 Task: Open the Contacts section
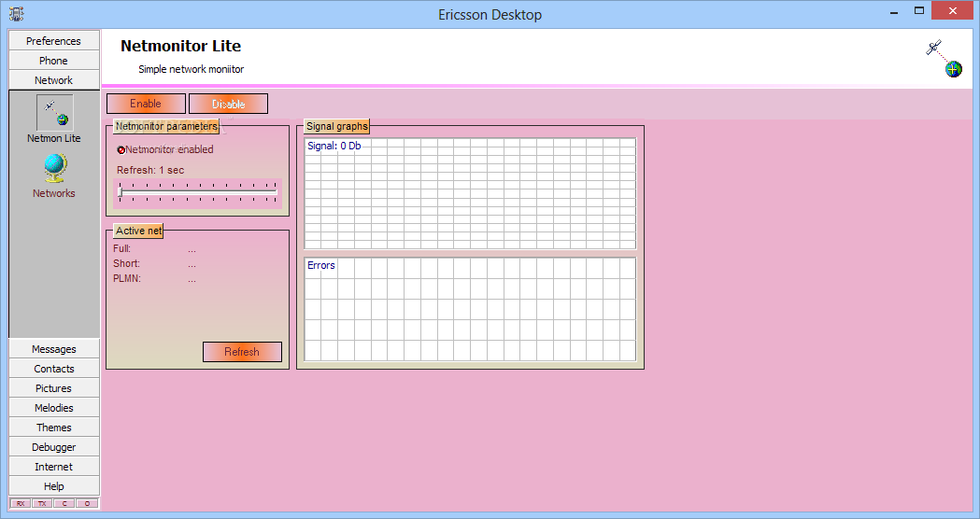click(54, 369)
